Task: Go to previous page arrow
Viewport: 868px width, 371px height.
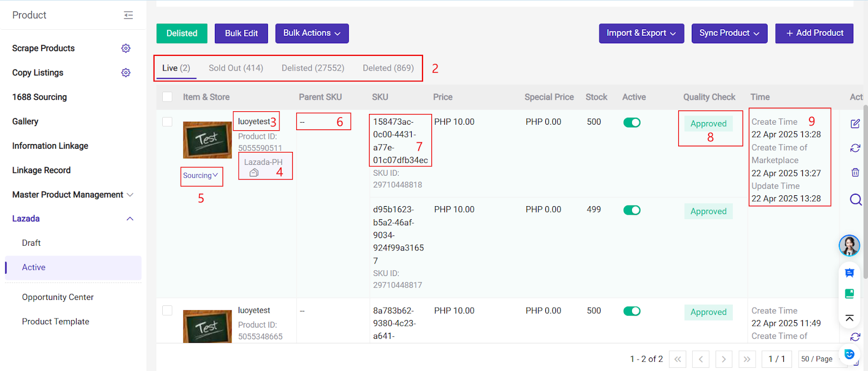Action: tap(700, 359)
